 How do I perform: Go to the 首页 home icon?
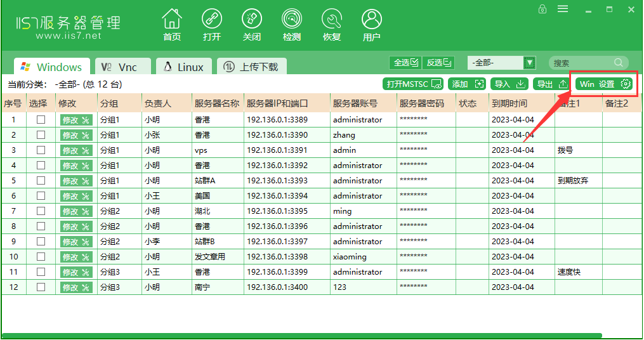pos(172,25)
